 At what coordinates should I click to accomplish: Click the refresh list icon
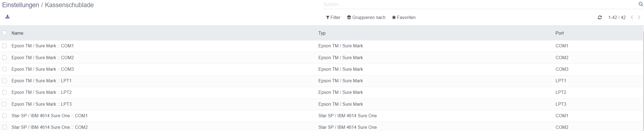point(600,18)
